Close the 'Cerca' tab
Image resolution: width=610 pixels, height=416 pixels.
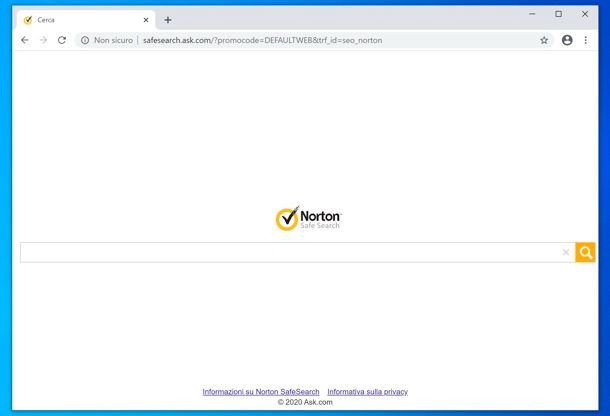(x=146, y=20)
